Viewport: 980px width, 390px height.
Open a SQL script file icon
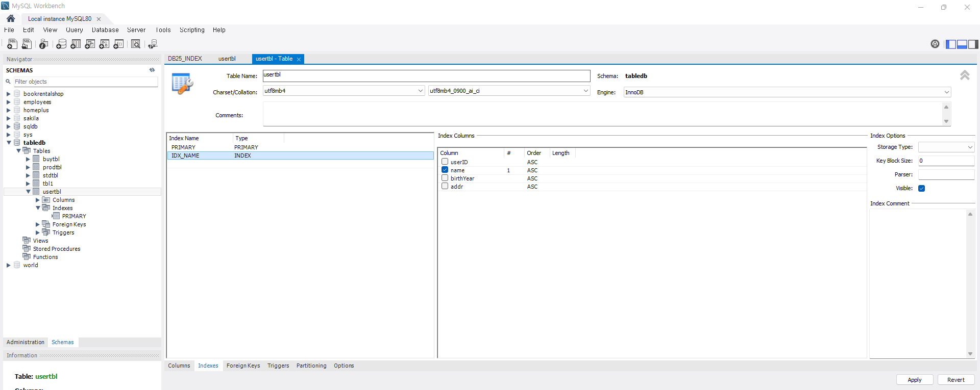pyautogui.click(x=27, y=44)
